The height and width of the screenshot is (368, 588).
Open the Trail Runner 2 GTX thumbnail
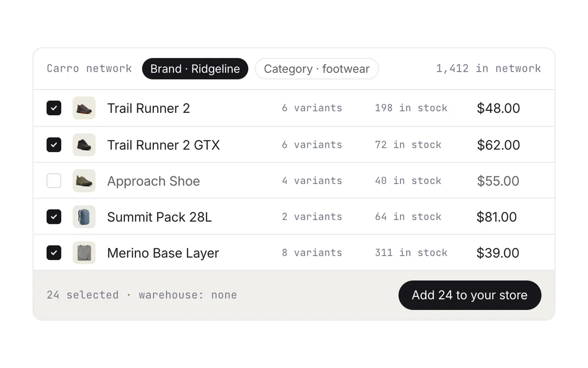point(84,145)
